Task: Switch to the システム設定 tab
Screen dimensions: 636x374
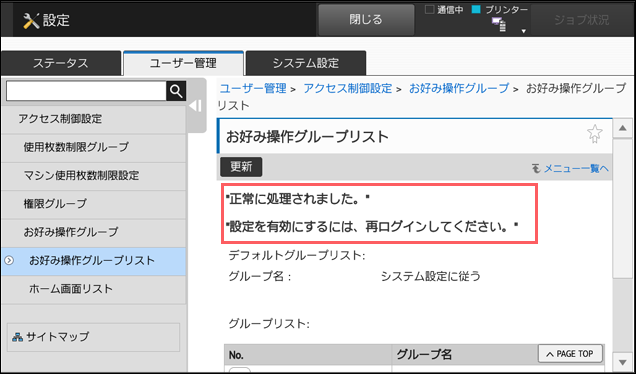Action: (306, 63)
